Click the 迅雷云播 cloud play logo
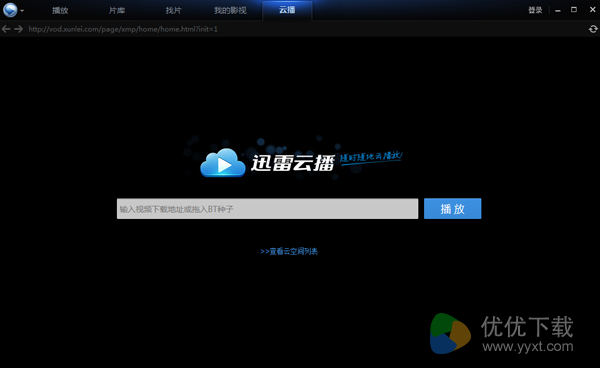 tap(268, 163)
